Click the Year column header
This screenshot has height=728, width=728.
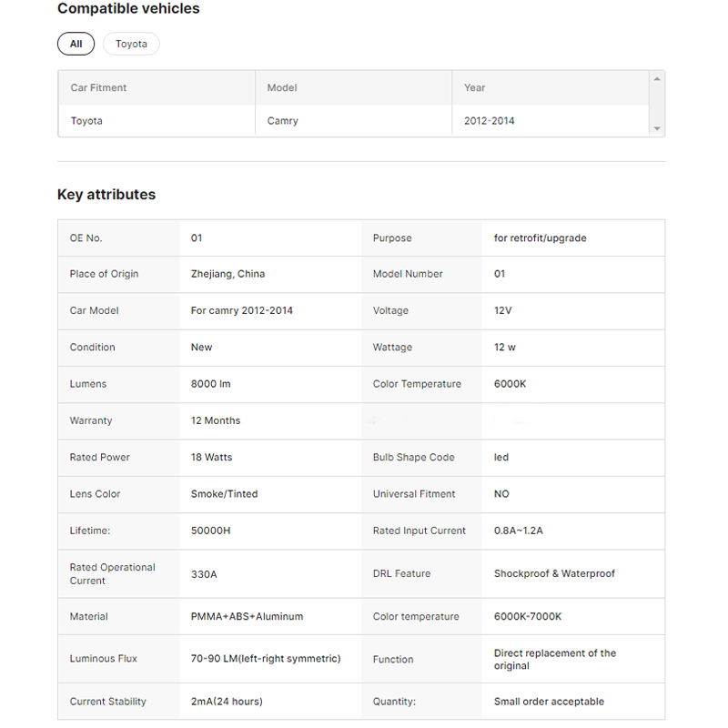point(475,88)
